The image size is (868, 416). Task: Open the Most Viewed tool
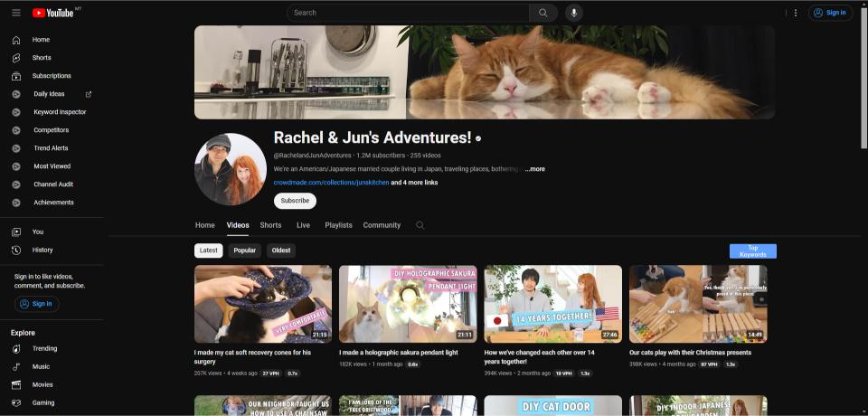(x=52, y=166)
